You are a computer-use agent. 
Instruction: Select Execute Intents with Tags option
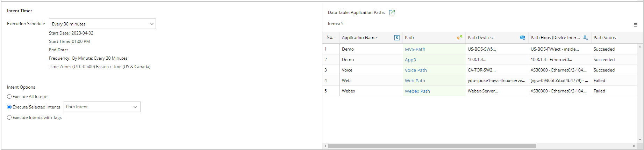(x=9, y=118)
